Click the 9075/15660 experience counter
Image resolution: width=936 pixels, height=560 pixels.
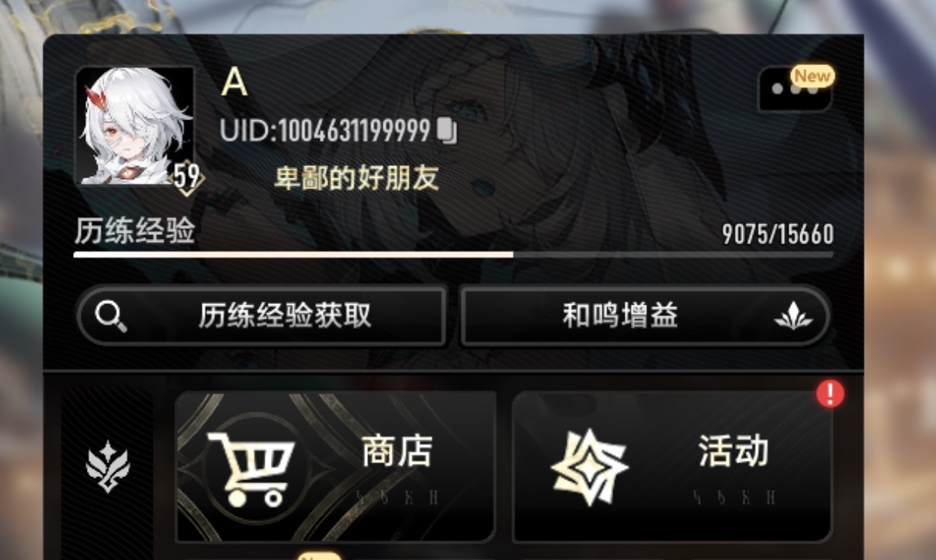[x=778, y=234]
